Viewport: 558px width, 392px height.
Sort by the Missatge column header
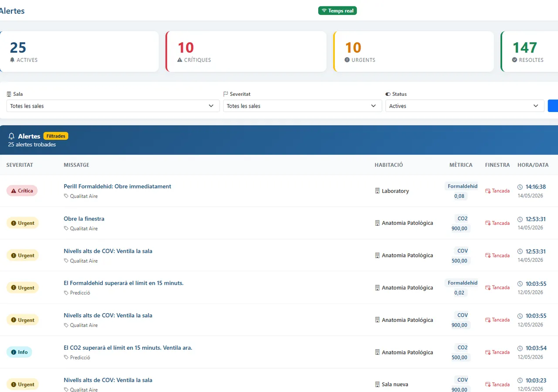point(76,165)
